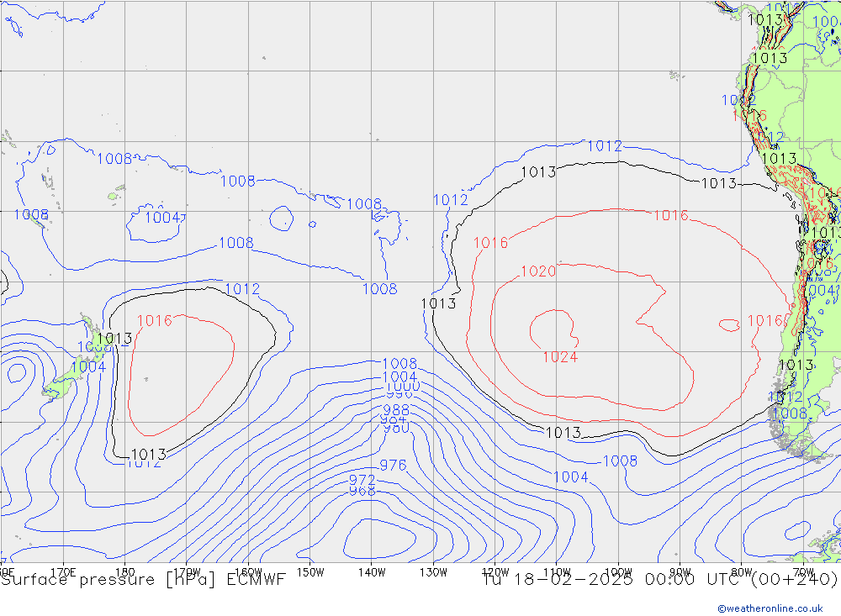Click the blue 976 isobar label

click(393, 465)
